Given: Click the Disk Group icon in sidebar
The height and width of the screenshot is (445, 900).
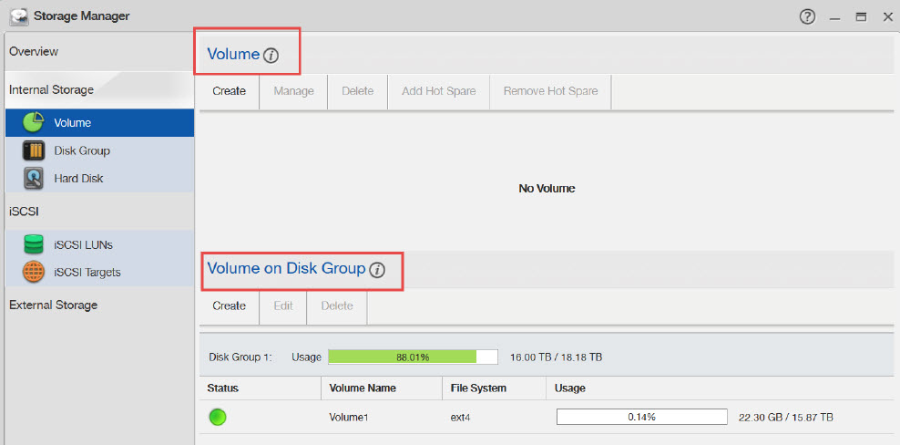Looking at the screenshot, I should pyautogui.click(x=33, y=151).
